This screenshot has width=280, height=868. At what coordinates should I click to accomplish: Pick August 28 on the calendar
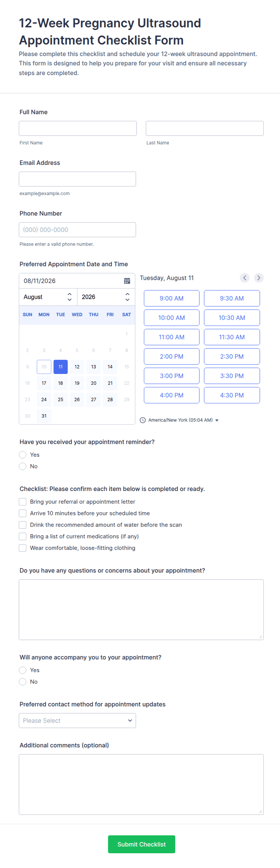tap(110, 399)
